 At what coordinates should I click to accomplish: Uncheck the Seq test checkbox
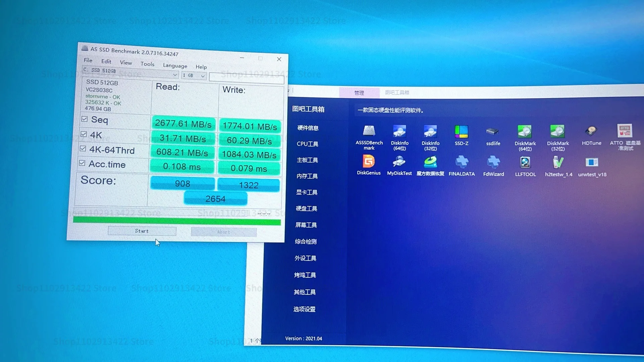[85, 119]
